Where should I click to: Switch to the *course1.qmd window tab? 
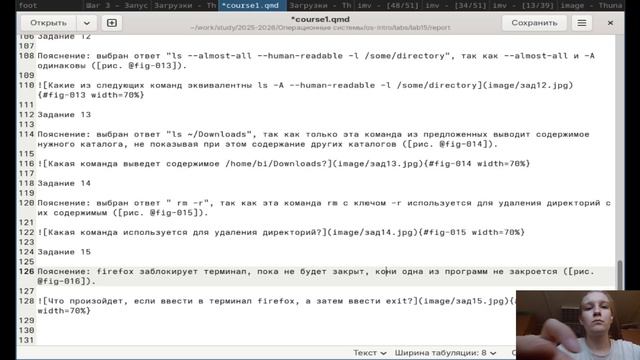pos(253,5)
